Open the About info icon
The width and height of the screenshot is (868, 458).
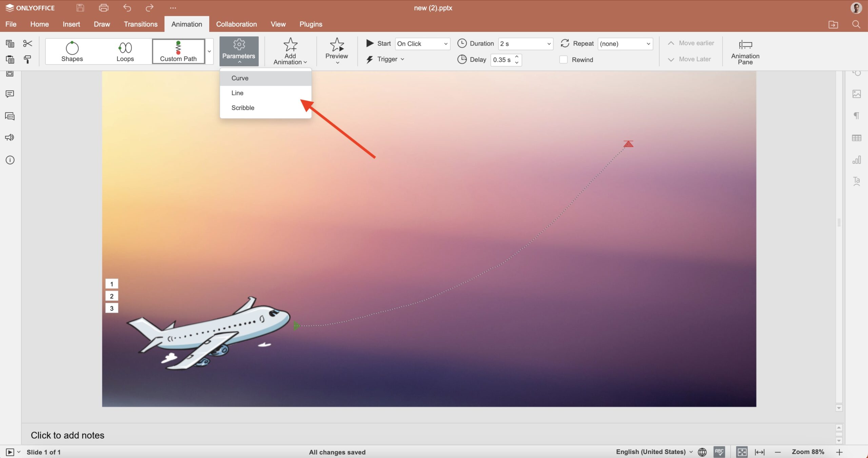click(x=10, y=160)
